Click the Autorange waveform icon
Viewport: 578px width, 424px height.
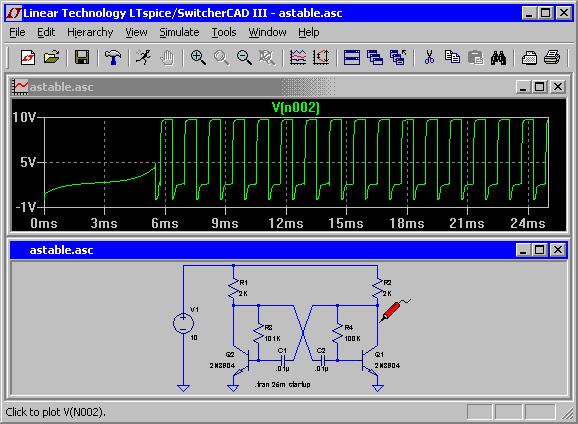(x=298, y=58)
